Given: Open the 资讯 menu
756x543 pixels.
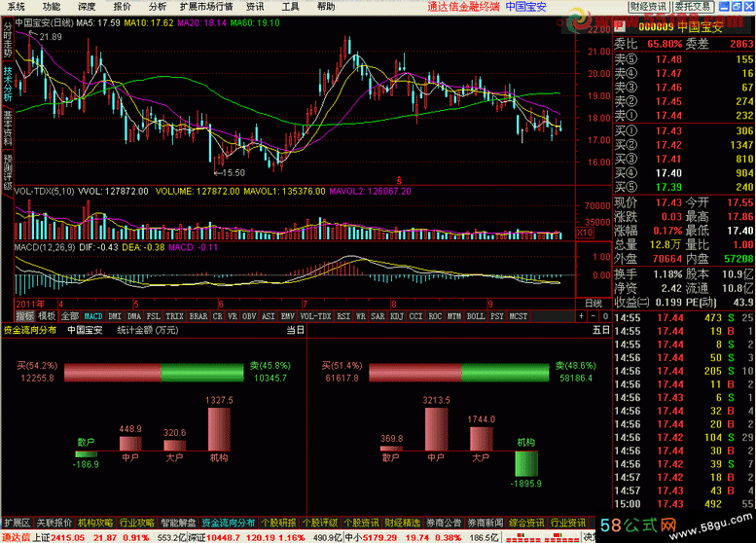Looking at the screenshot, I should point(255,6).
